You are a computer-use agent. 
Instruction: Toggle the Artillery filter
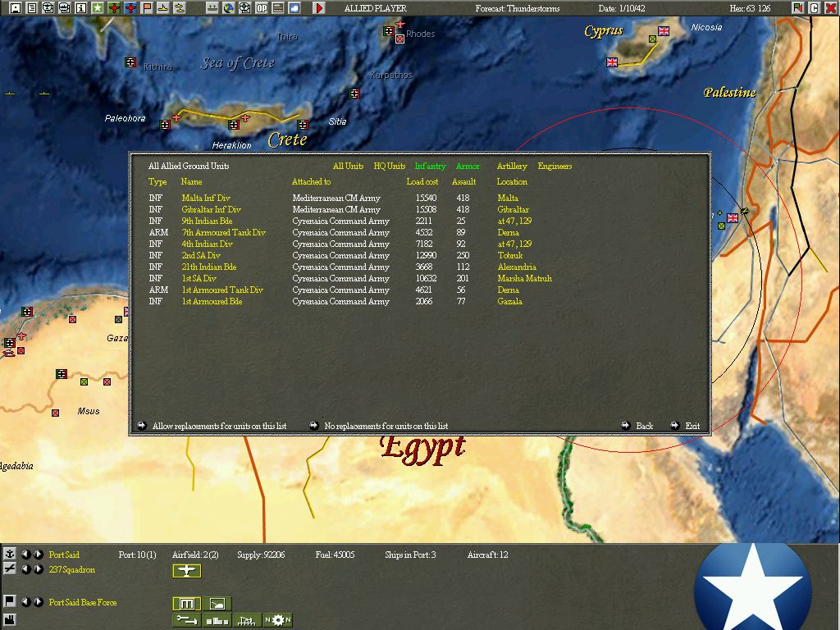(x=512, y=166)
